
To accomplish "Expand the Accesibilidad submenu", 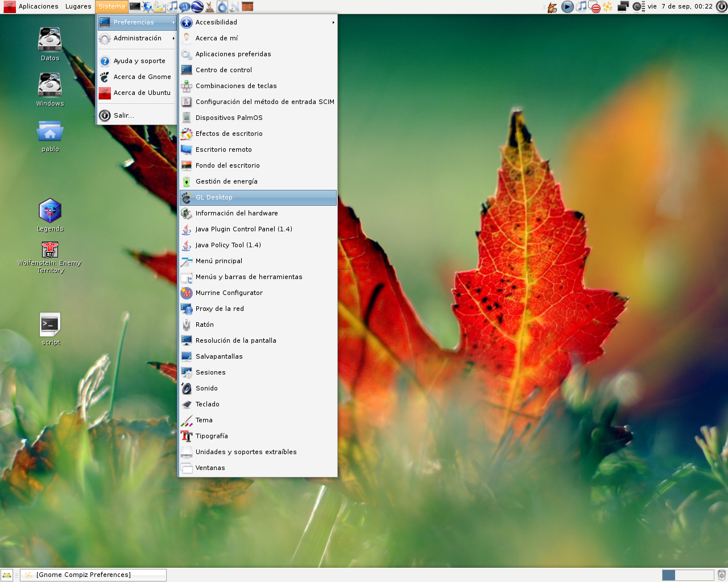I will coord(258,22).
